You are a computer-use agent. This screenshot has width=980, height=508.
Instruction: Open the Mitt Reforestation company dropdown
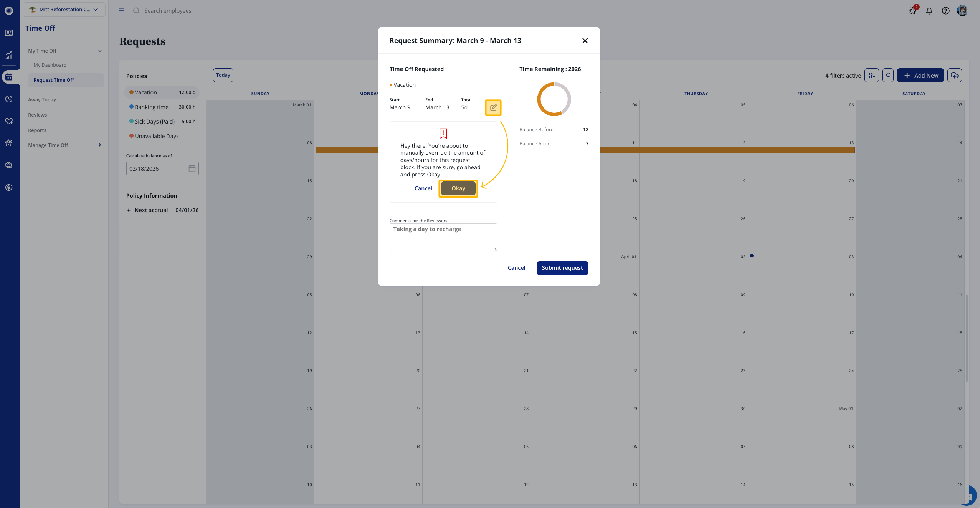click(x=64, y=10)
